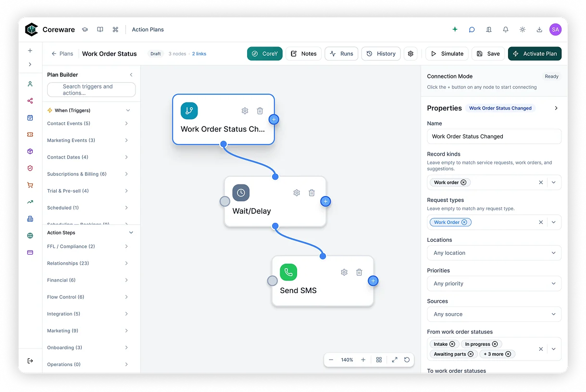Click the plus connector on Wait/Delay node
Viewport: 586px width, 392px height.
[x=325, y=202]
